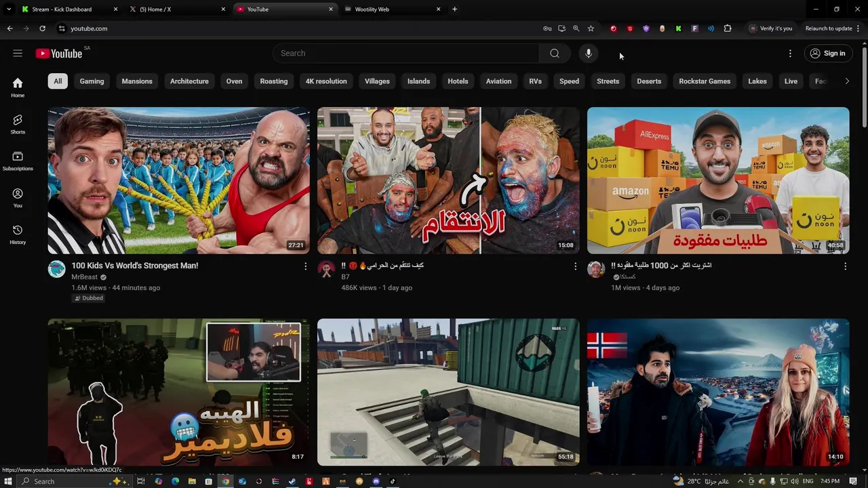Click the youtube.com address bar
This screenshot has width=868, height=488.
point(298,28)
